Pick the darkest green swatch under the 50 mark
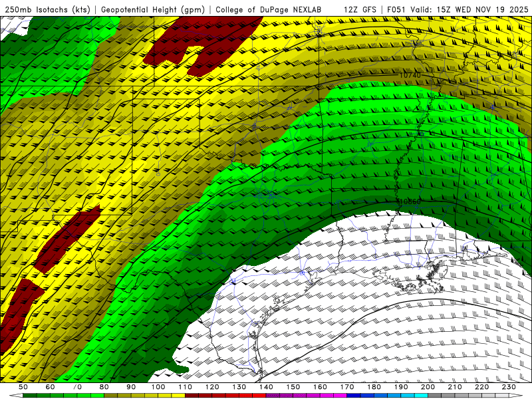The width and height of the screenshot is (532, 399). 29,395
